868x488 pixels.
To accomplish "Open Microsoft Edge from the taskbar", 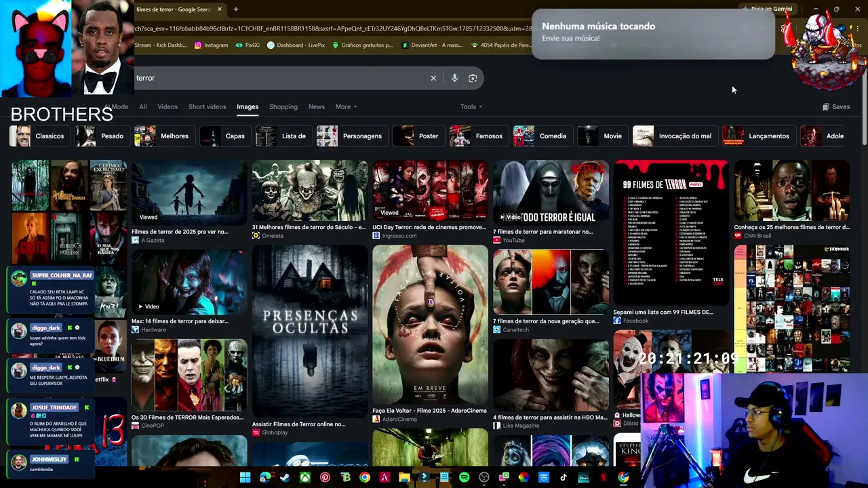I will 265,478.
